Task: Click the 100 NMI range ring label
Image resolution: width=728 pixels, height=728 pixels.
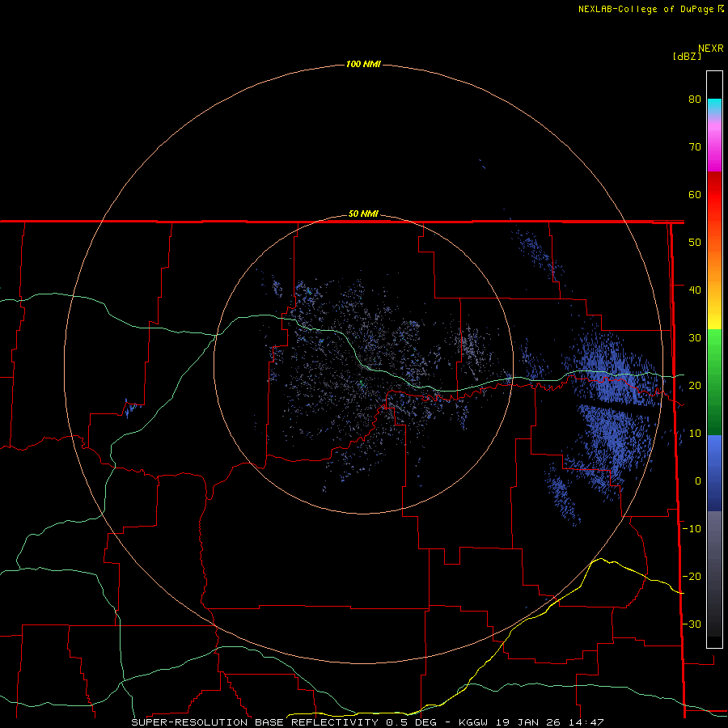Action: [363, 64]
